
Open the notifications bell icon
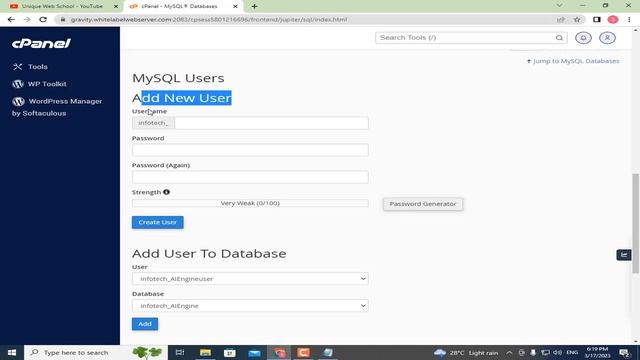pos(583,38)
